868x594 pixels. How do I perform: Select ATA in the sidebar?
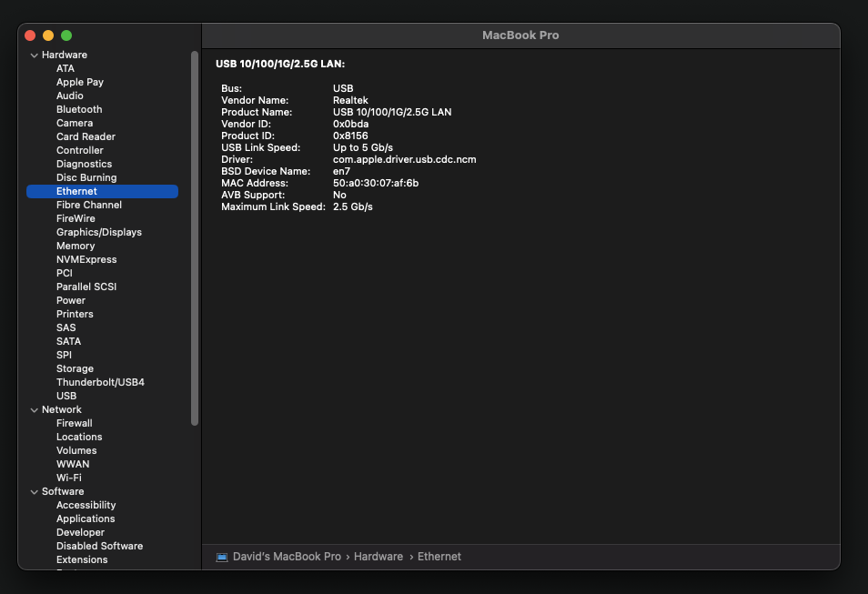click(66, 68)
